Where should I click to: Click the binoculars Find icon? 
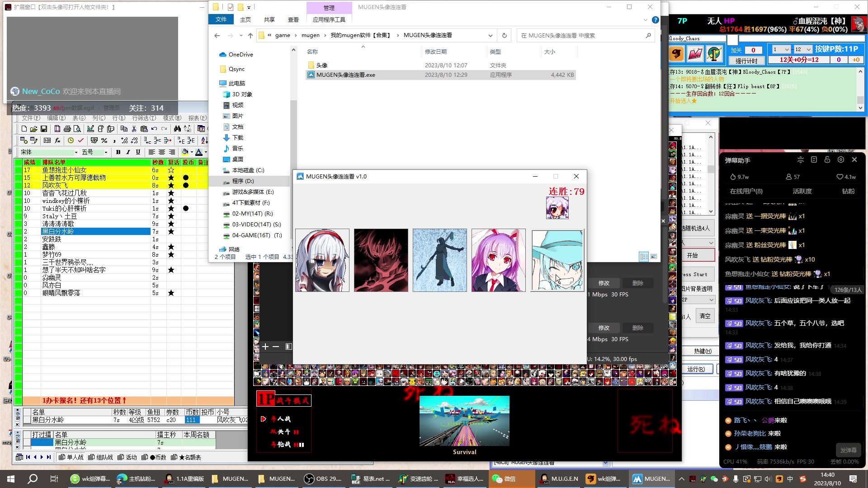(x=177, y=129)
